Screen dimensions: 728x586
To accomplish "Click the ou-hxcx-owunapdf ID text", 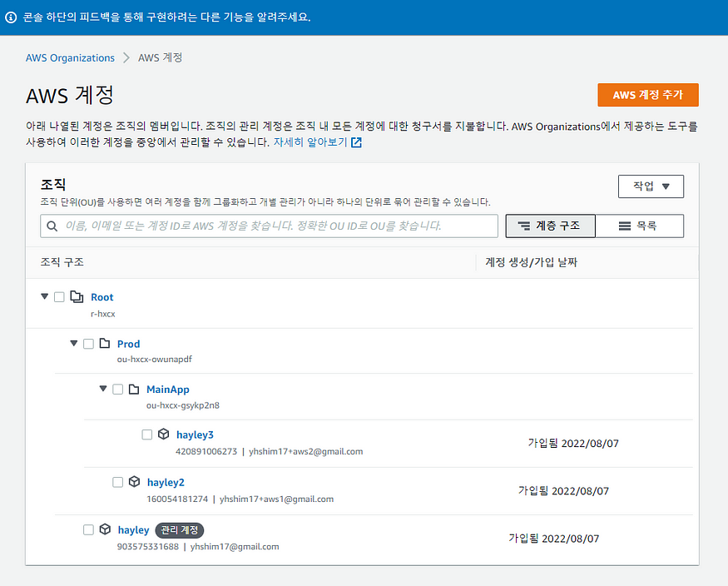I will pyautogui.click(x=155, y=360).
